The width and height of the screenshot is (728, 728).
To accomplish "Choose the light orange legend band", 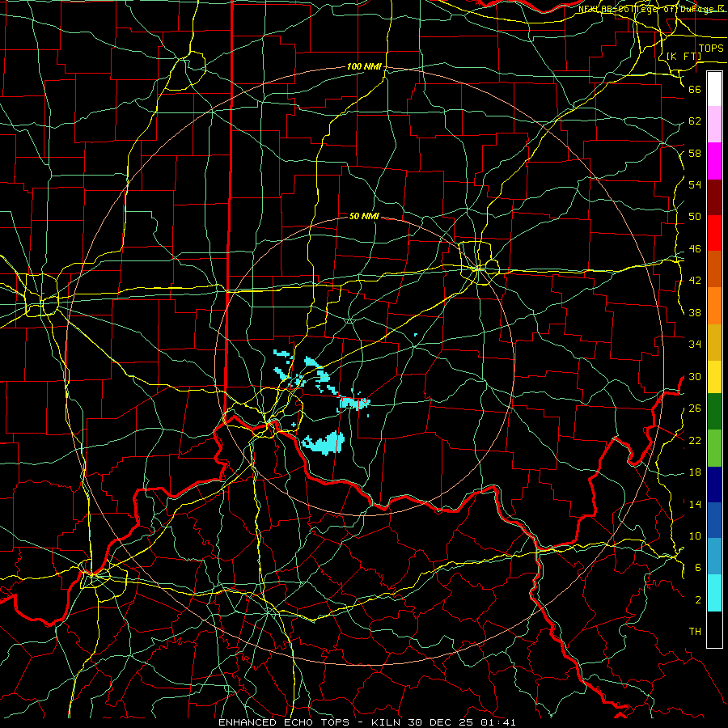I will [714, 306].
